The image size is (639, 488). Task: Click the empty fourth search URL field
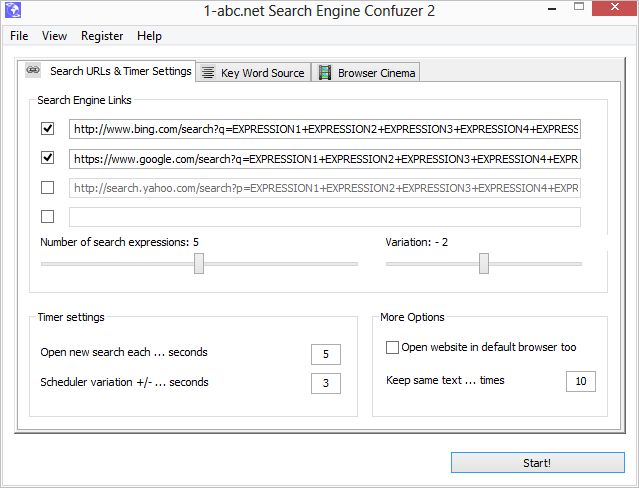[x=324, y=217]
